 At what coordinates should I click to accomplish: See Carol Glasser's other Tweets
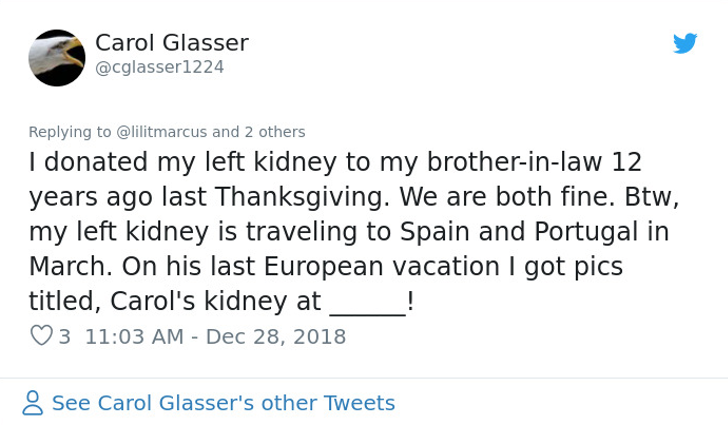pos(223,403)
